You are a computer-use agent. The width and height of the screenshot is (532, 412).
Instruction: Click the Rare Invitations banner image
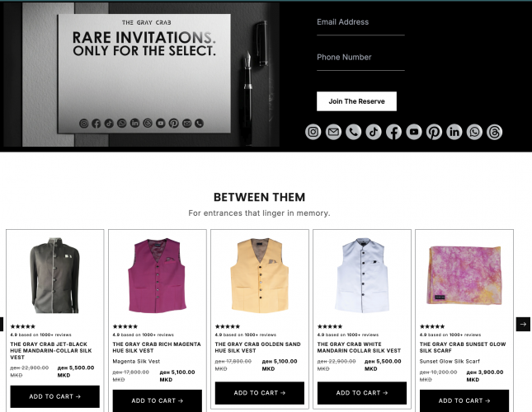point(142,74)
